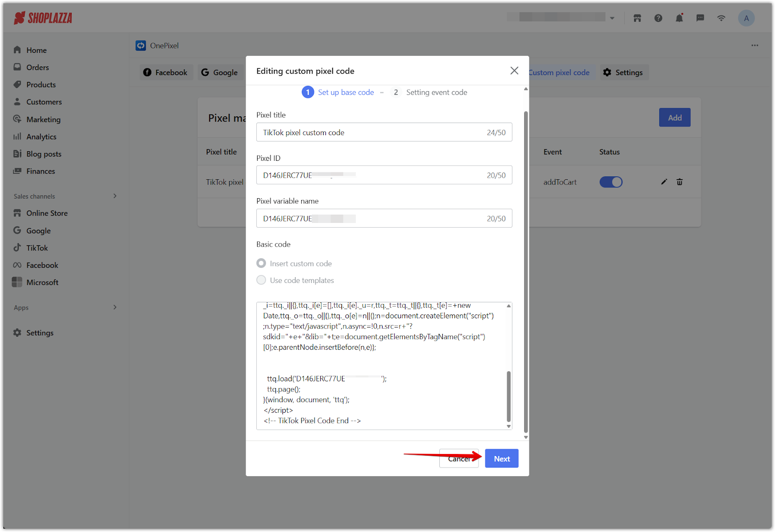The width and height of the screenshot is (775, 532).
Task: Expand the Apps chevron
Action: (115, 307)
